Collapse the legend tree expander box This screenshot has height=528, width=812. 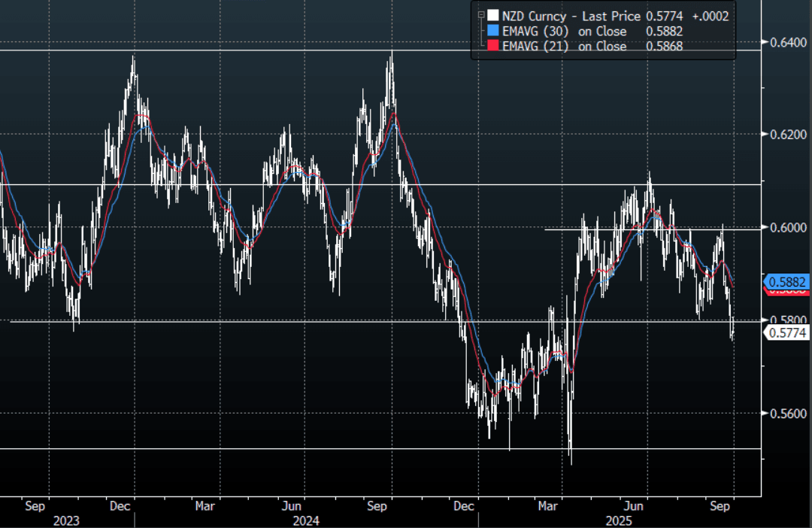tap(480, 15)
